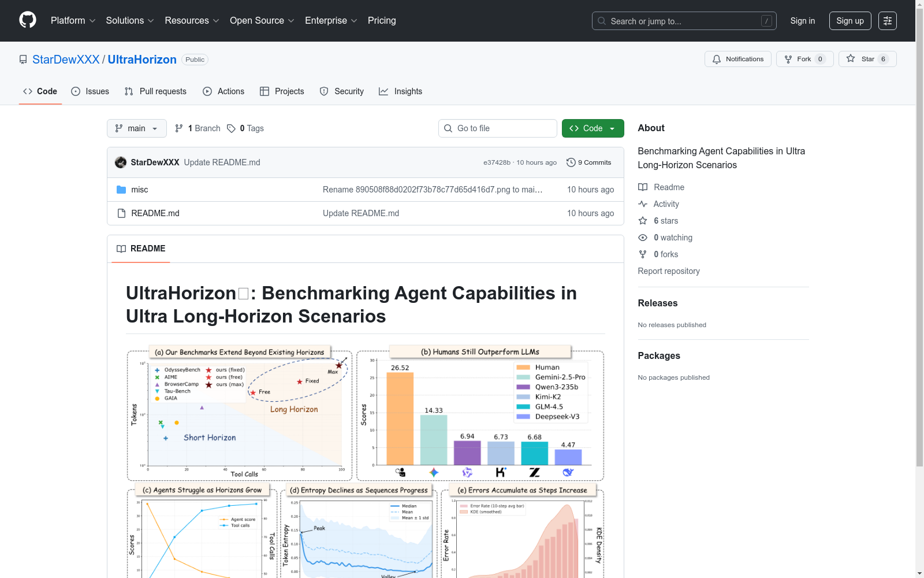Switch to the Code tab
This screenshot has height=578, width=924.
point(40,91)
